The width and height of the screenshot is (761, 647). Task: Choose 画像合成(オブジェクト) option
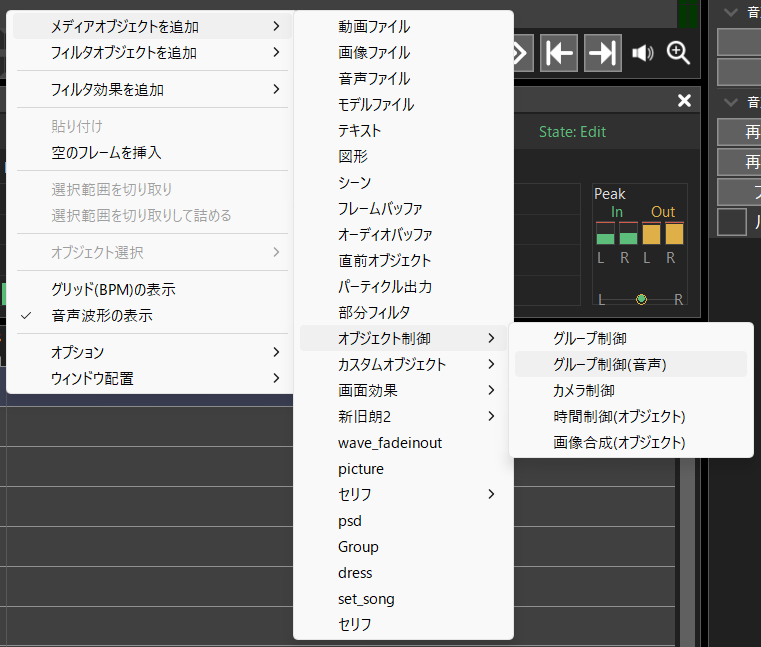(631, 443)
